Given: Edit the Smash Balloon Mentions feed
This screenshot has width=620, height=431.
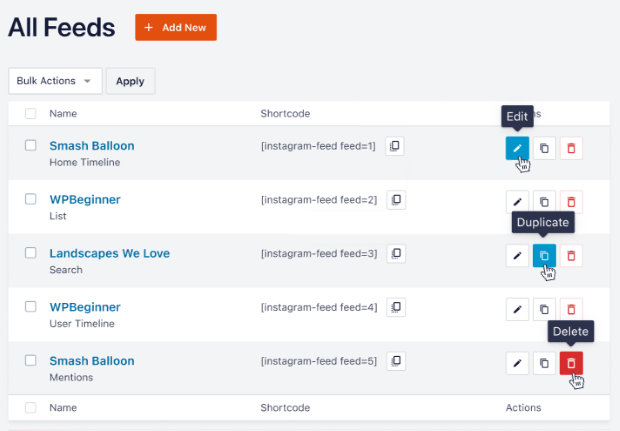Looking at the screenshot, I should (x=517, y=363).
